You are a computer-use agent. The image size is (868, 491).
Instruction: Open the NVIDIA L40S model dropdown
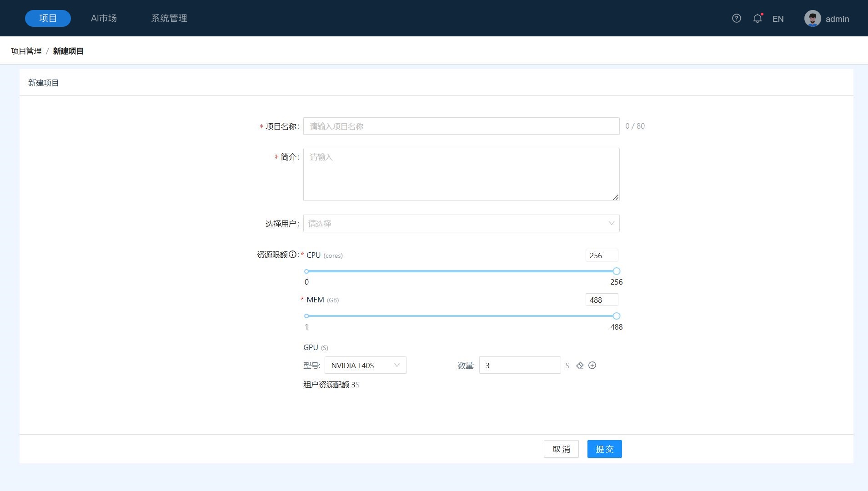coord(365,366)
